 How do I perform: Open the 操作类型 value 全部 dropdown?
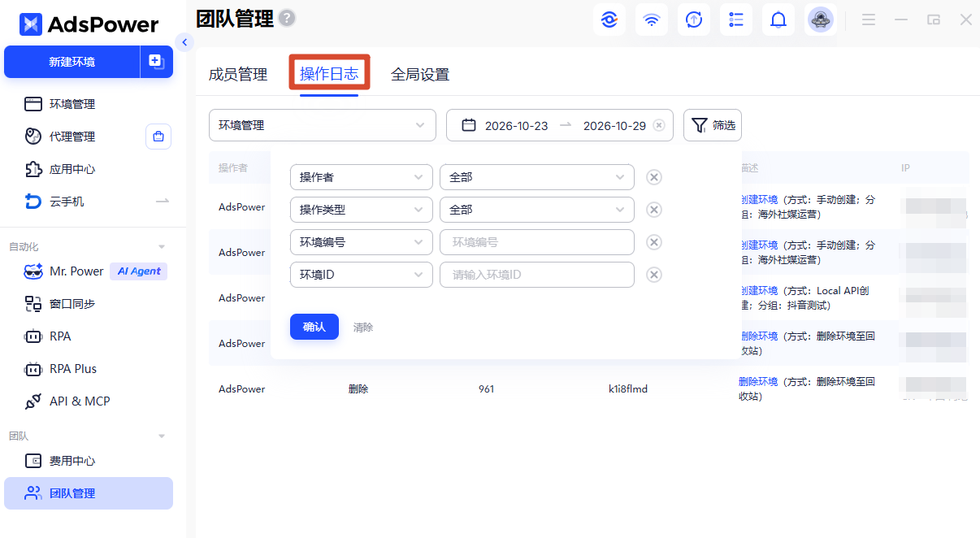point(537,210)
